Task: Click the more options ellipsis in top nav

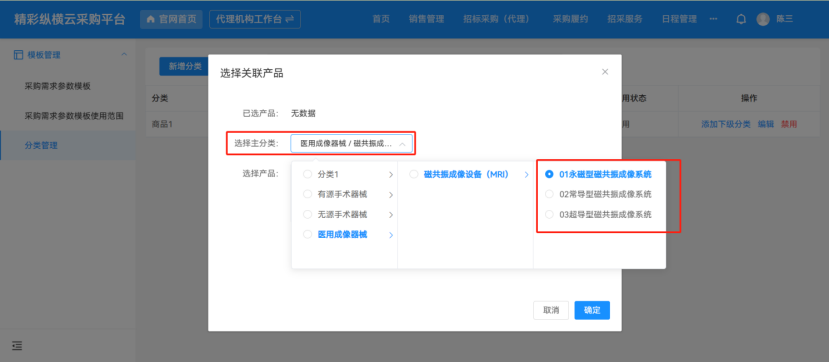Action: pos(713,19)
